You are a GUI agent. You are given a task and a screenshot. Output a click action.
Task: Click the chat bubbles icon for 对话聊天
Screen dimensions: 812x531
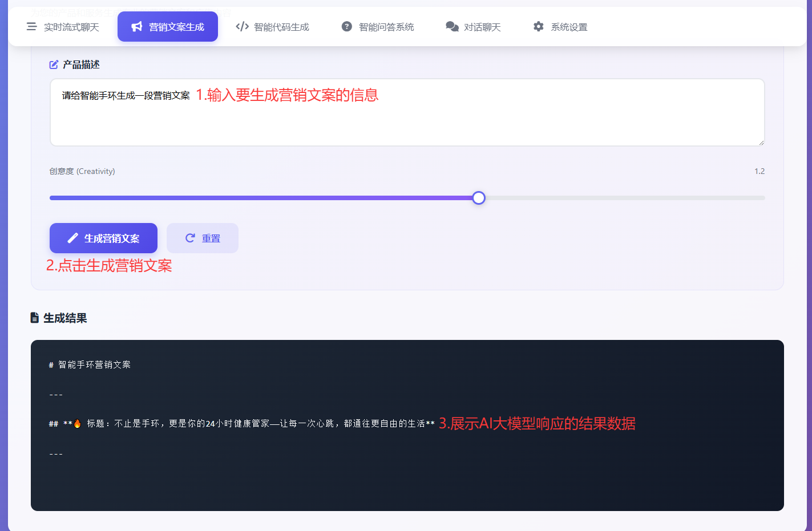click(x=452, y=27)
